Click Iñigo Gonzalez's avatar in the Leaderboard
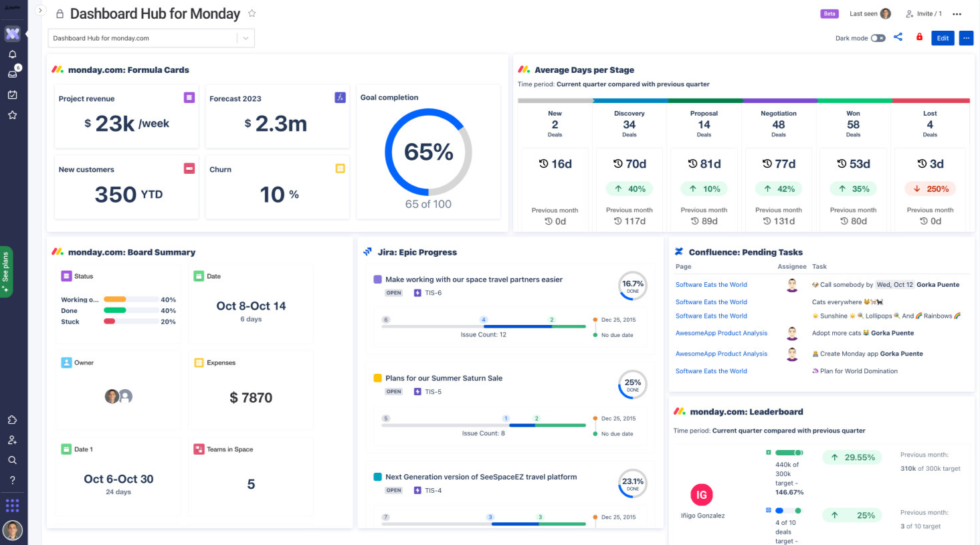980x545 pixels. coord(701,495)
